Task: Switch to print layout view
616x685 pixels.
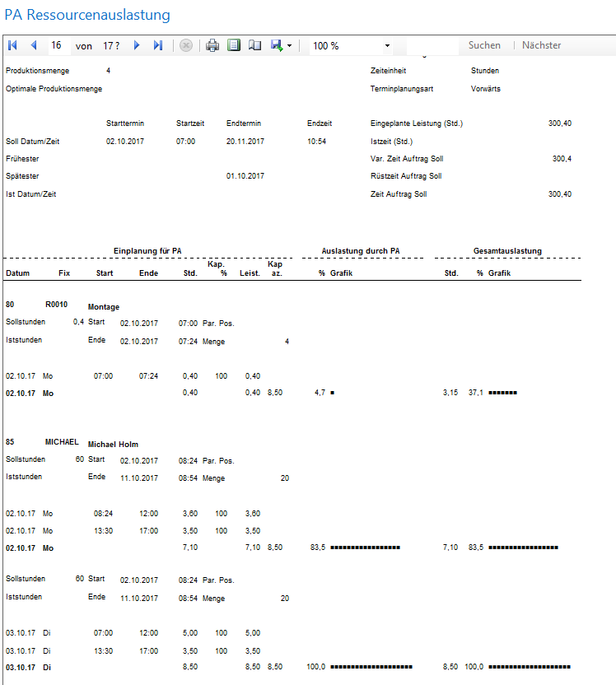Action: 234,45
